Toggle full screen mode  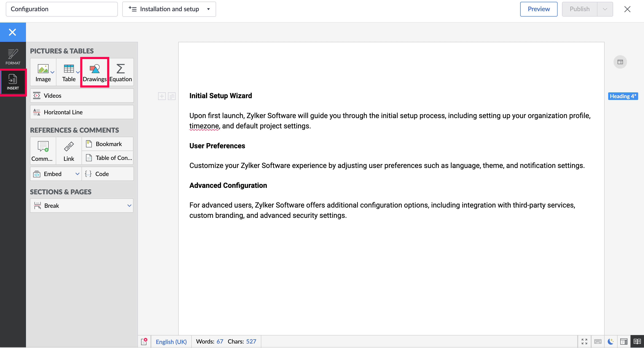pyautogui.click(x=584, y=341)
